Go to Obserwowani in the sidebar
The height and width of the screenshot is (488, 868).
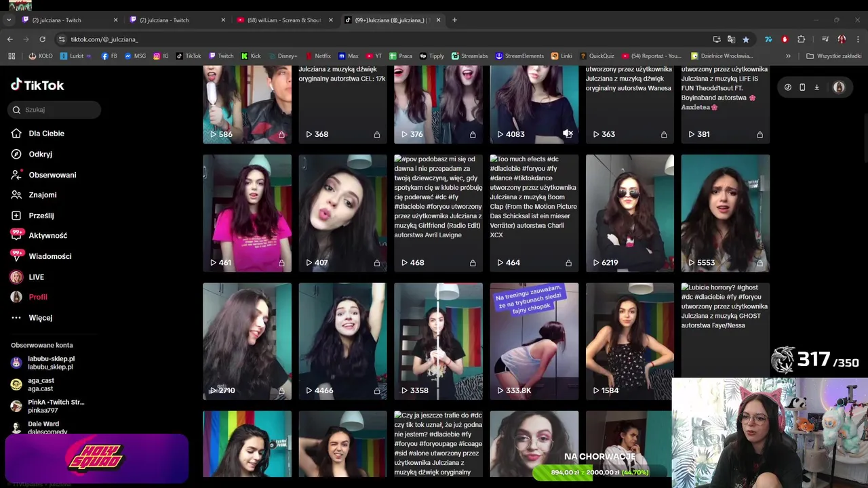[52, 175]
